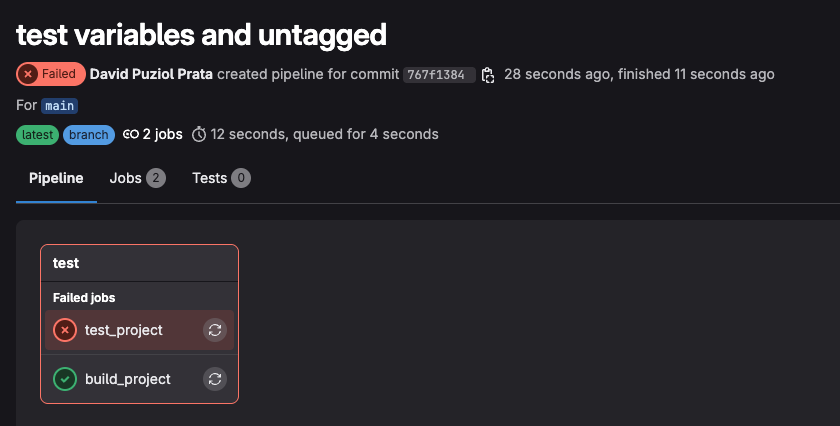Click the stopwatch duration icon

199,134
